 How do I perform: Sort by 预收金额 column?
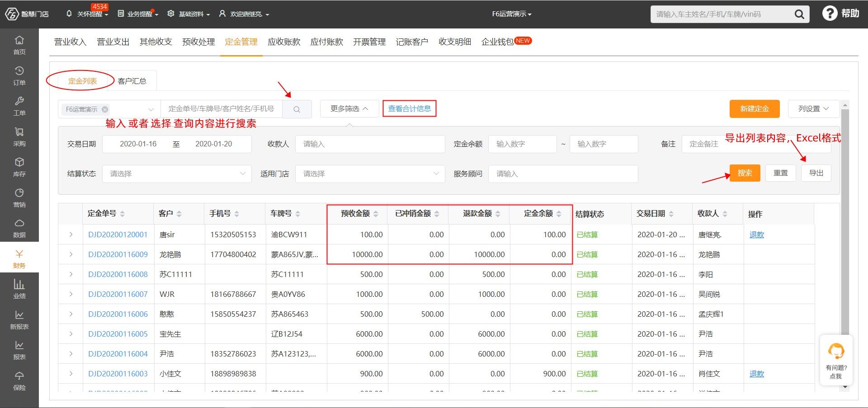[376, 214]
